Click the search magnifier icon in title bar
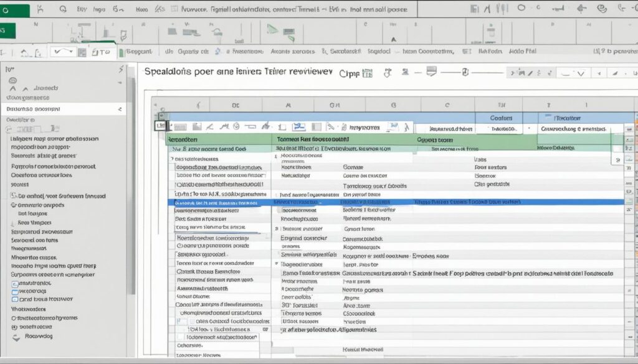Viewport: 638px width, 364px height. coord(62,10)
